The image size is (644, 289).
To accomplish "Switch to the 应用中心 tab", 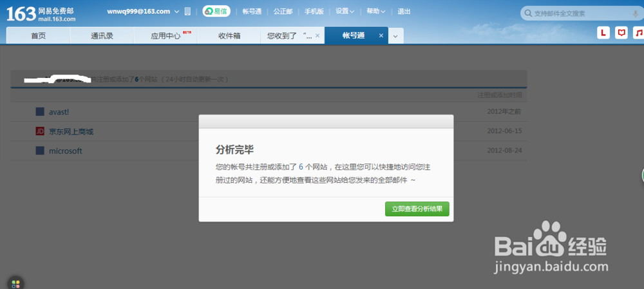I will [x=166, y=35].
